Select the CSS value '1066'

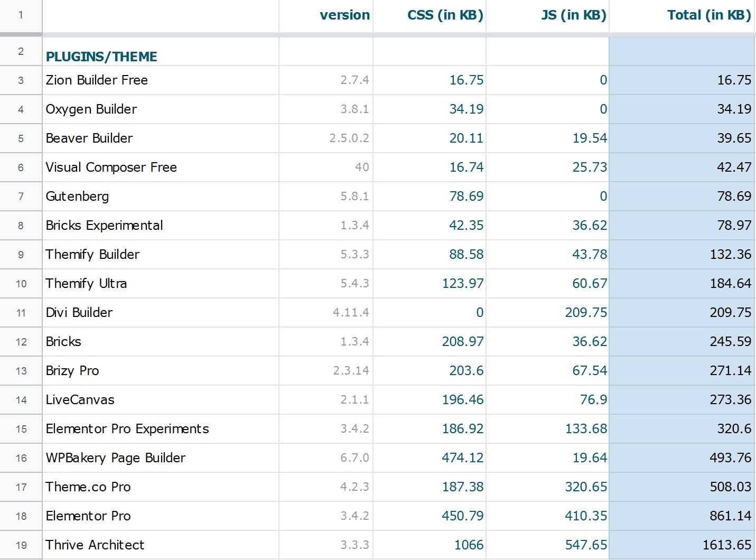[430, 545]
